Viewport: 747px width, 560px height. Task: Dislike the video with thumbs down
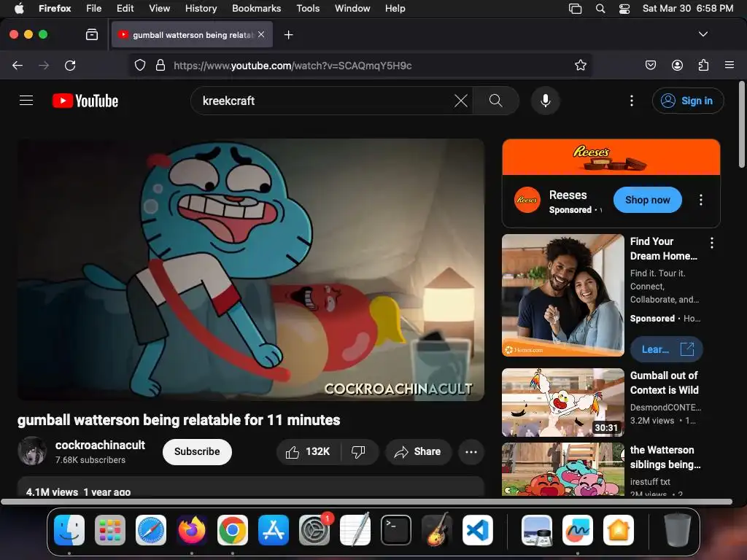coord(358,451)
